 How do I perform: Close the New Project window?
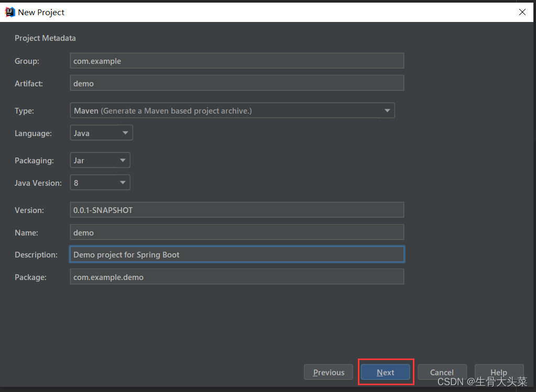pos(522,12)
